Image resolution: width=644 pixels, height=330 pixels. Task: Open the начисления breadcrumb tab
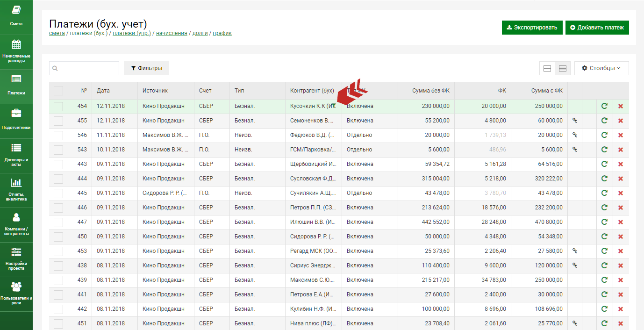click(172, 33)
